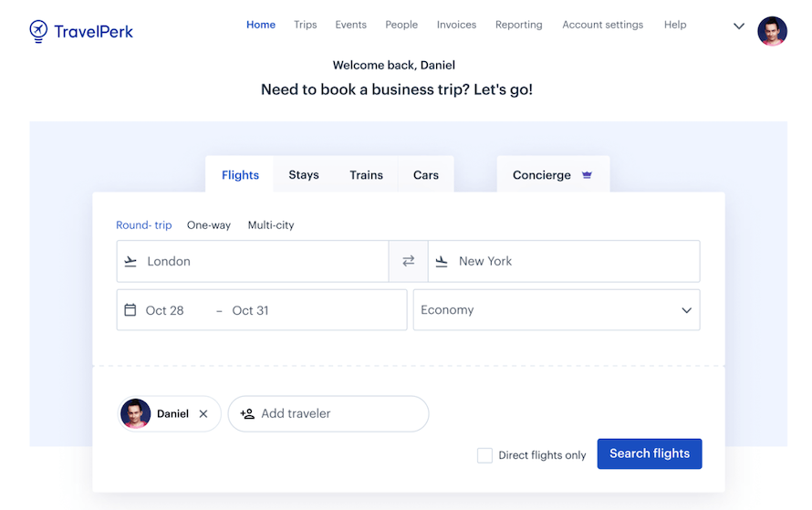The width and height of the screenshot is (812, 510).
Task: Open the Oct 28 – Oct 31 date picker
Action: pyautogui.click(x=262, y=310)
